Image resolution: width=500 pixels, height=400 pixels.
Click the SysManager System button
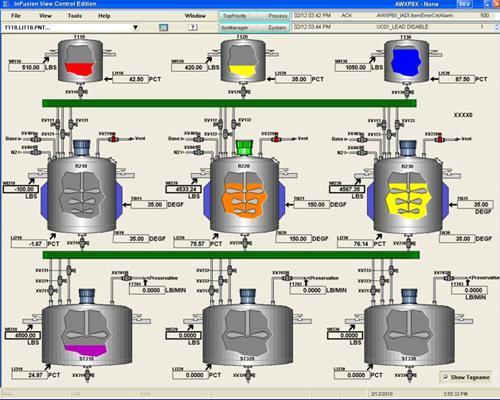coord(255,28)
